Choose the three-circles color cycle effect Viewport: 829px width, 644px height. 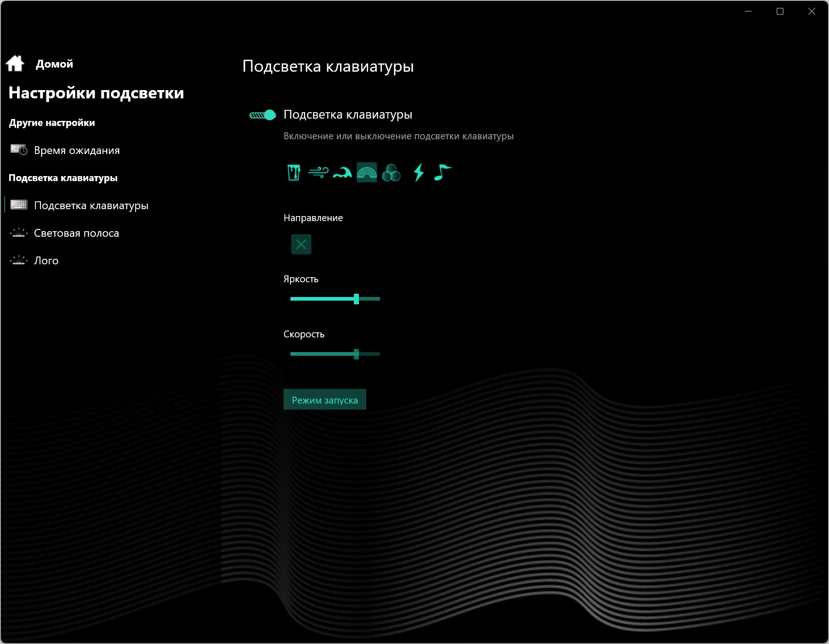392,173
